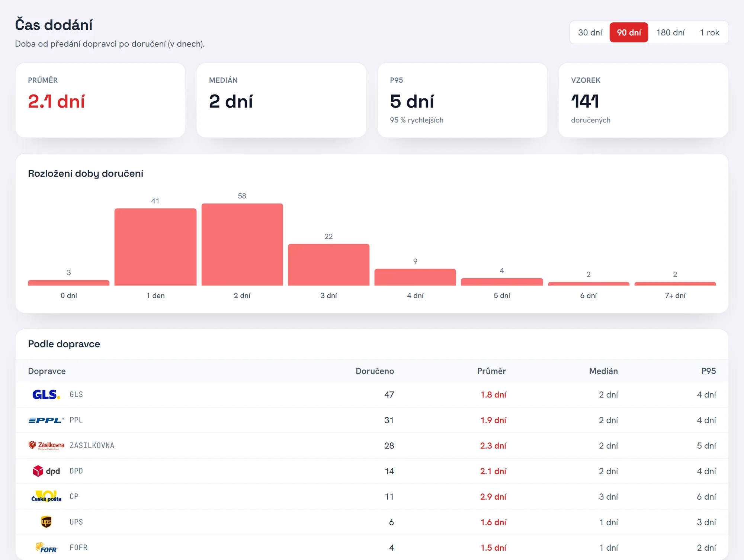Click the Medián column header
This screenshot has width=744, height=560.
[603, 371]
